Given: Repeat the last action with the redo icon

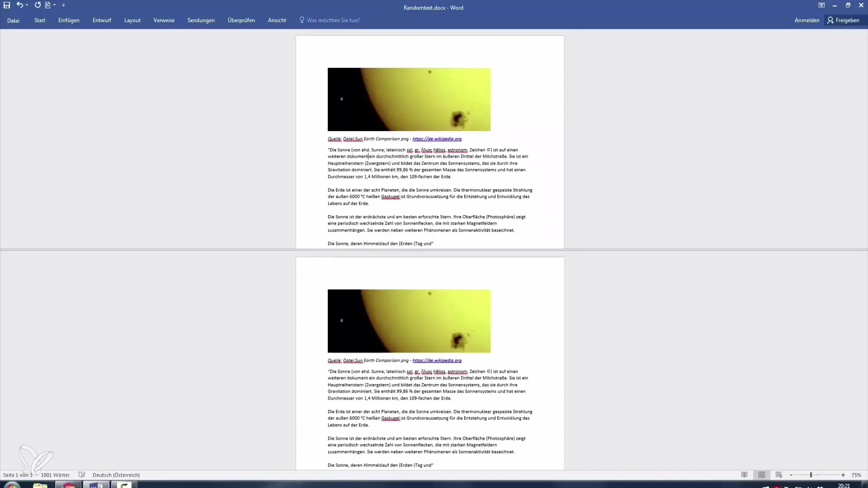Looking at the screenshot, I should click(x=38, y=5).
